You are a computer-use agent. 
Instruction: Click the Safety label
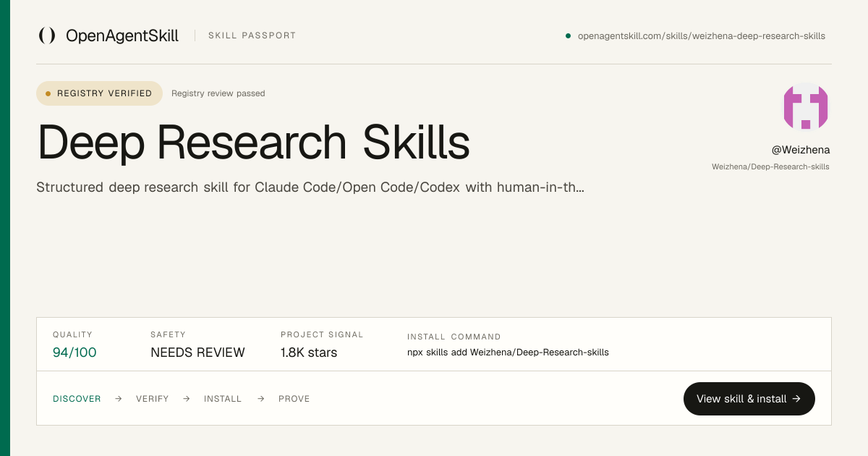tap(168, 335)
